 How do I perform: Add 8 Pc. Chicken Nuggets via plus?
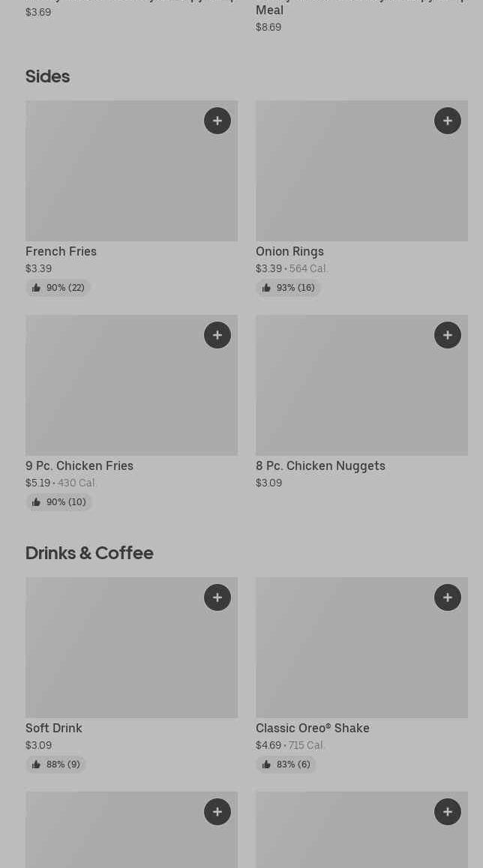pos(448,335)
